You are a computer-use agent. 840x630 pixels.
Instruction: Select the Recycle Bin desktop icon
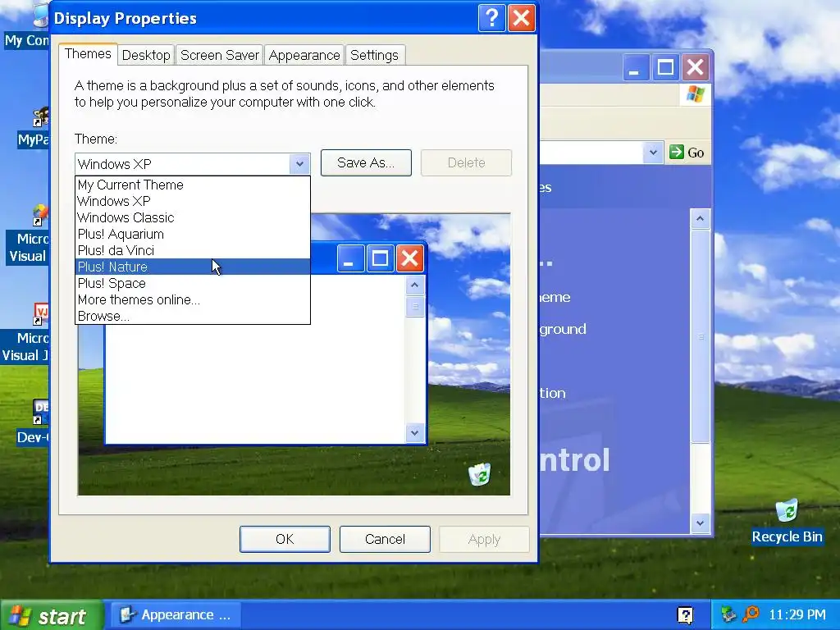coord(787,522)
